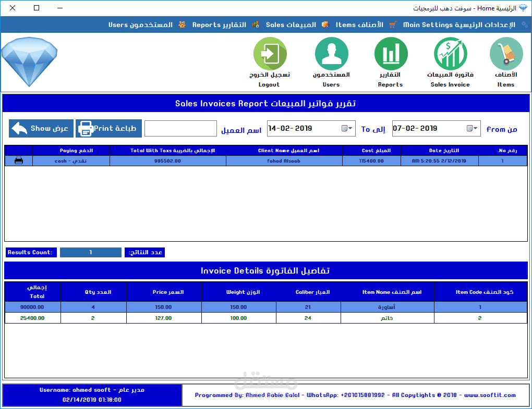Click the Client Name column header
This screenshot has width=532, height=409.
point(284,151)
